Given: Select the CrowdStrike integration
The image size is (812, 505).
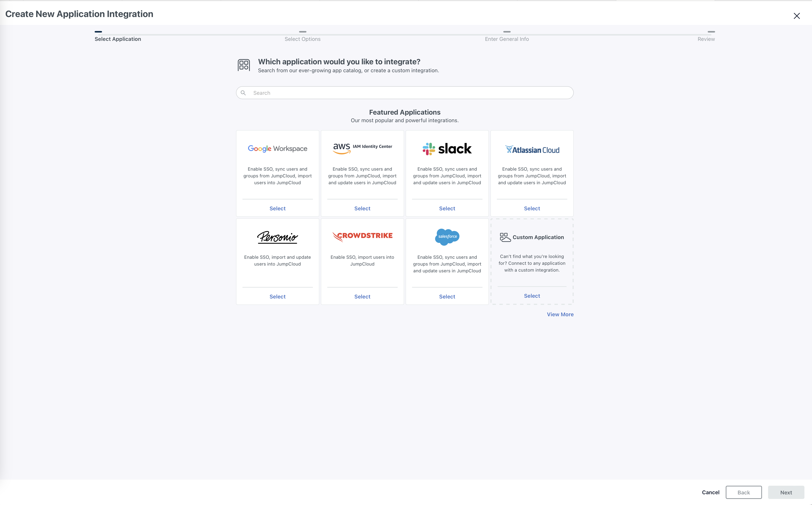Looking at the screenshot, I should click(x=362, y=297).
